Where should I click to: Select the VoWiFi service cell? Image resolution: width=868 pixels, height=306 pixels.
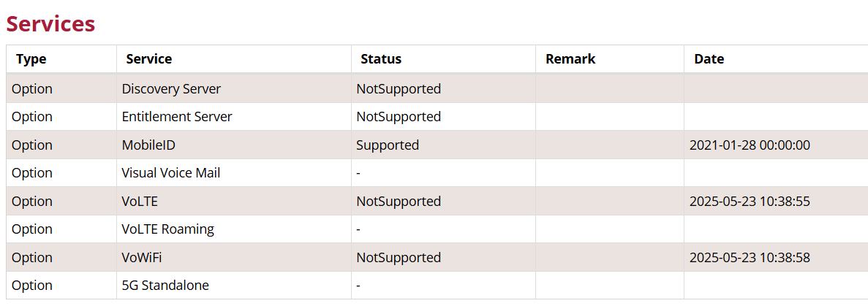(142, 258)
